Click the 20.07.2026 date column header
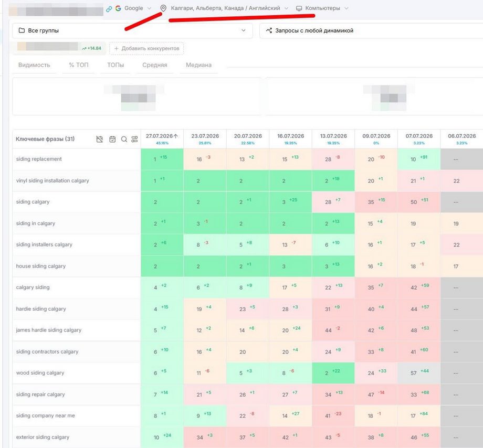Screen dimensions: 483x448 tap(248, 139)
